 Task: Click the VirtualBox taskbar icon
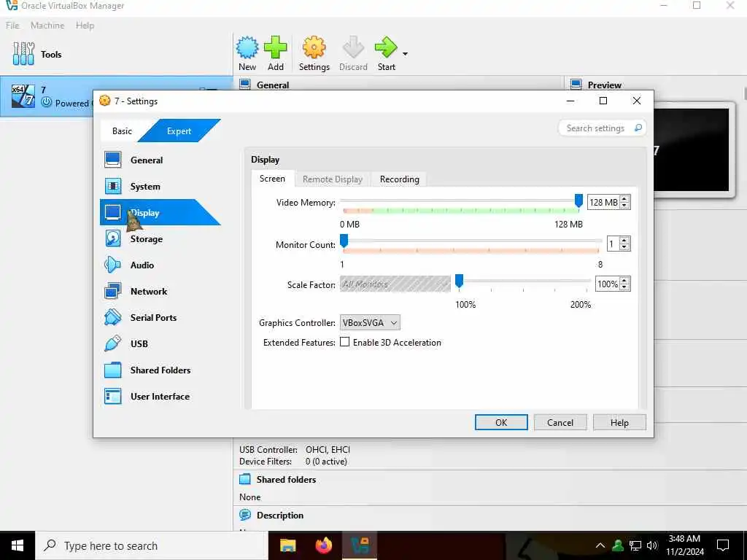(x=360, y=545)
